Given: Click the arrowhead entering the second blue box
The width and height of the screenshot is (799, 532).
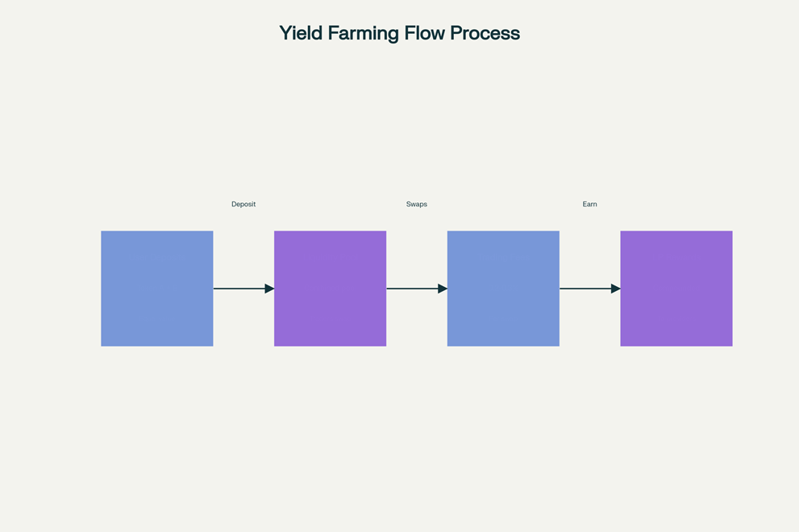Looking at the screenshot, I should coord(443,289).
